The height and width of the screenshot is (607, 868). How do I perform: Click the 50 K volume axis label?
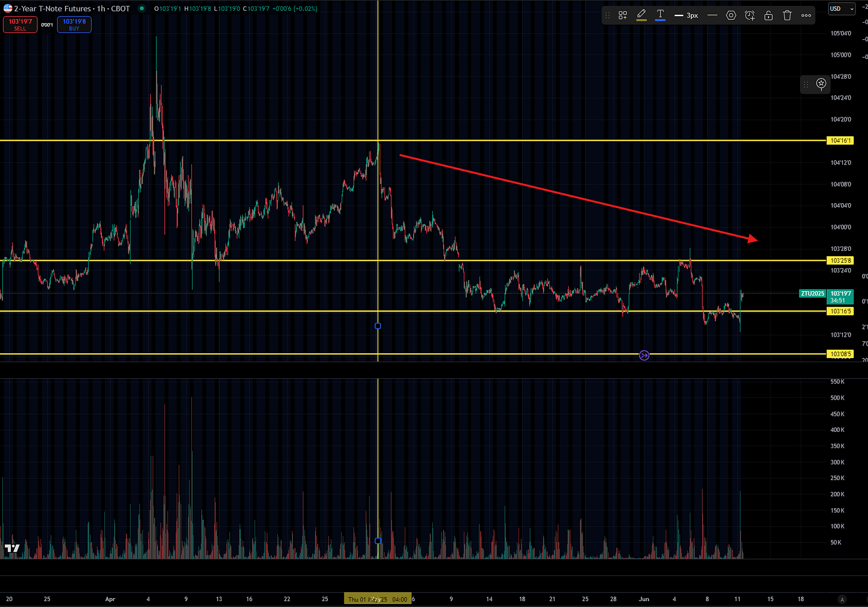tap(835, 543)
